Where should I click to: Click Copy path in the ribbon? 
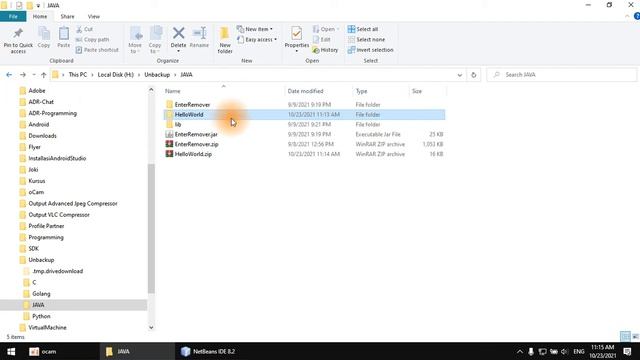(x=93, y=40)
